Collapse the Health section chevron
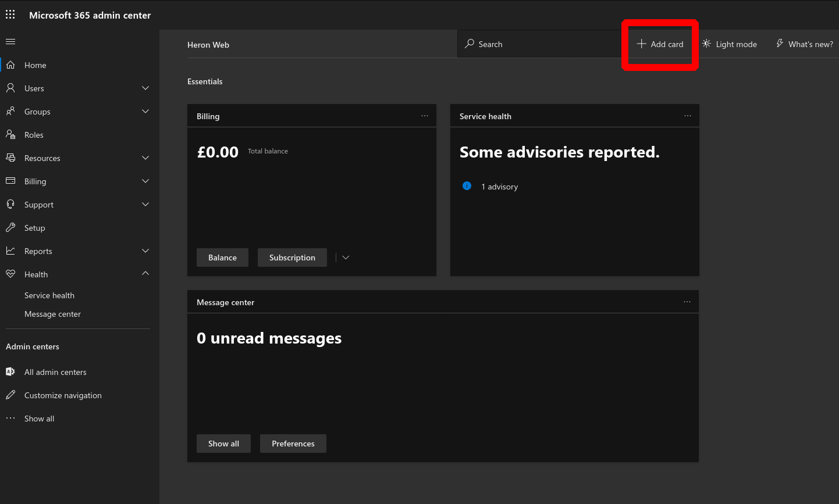839x504 pixels. pos(145,273)
